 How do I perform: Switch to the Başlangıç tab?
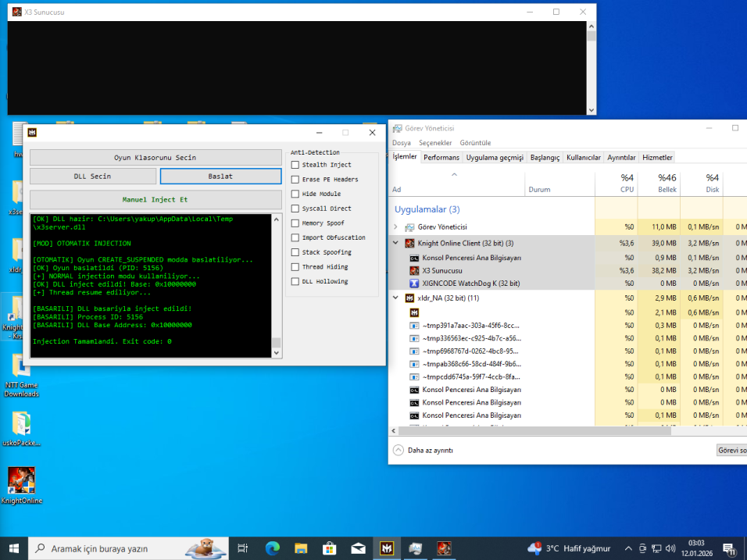click(545, 158)
